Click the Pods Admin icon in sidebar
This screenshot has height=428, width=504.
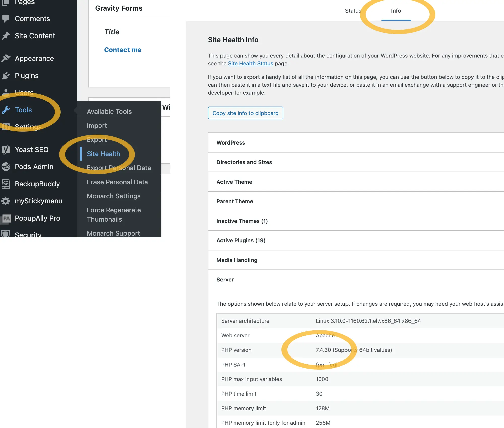[6, 166]
